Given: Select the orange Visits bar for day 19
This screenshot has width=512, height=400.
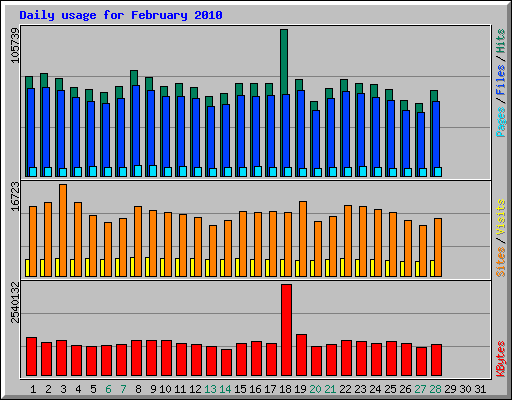Looking at the screenshot, I should point(303,239).
